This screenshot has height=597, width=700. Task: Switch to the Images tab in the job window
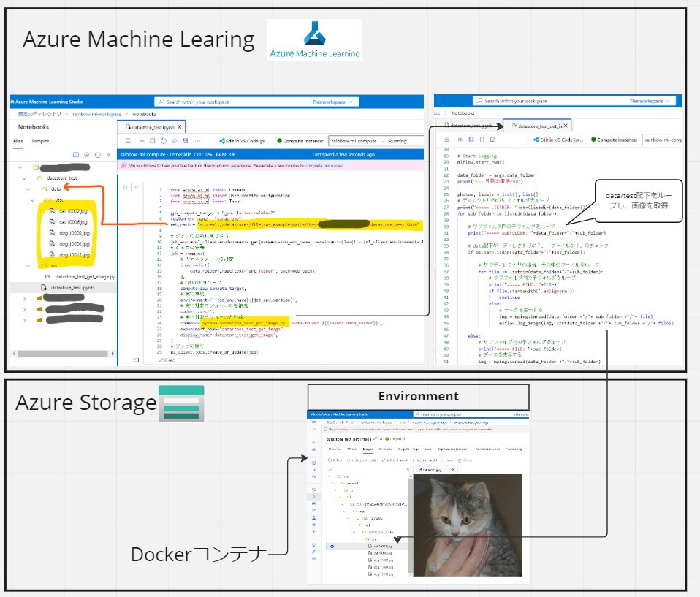[368, 449]
